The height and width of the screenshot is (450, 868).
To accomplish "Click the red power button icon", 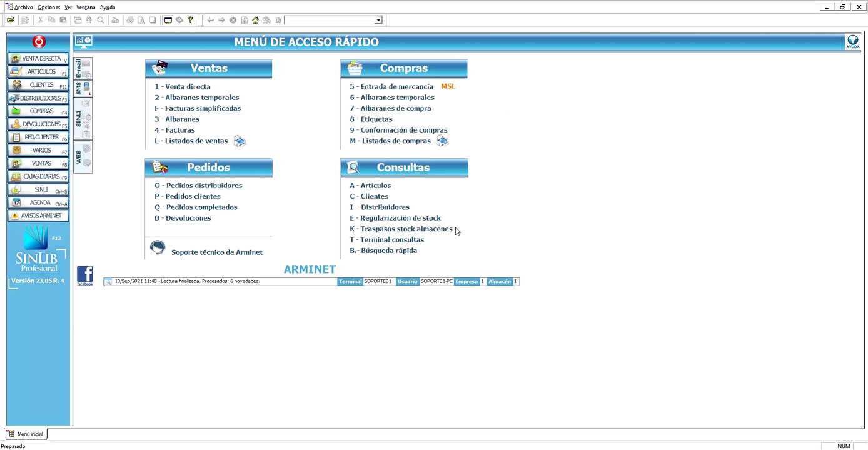I will [39, 42].
